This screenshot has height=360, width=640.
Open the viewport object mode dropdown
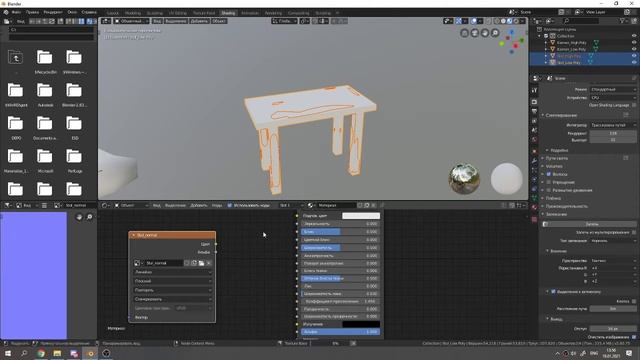coord(131,21)
